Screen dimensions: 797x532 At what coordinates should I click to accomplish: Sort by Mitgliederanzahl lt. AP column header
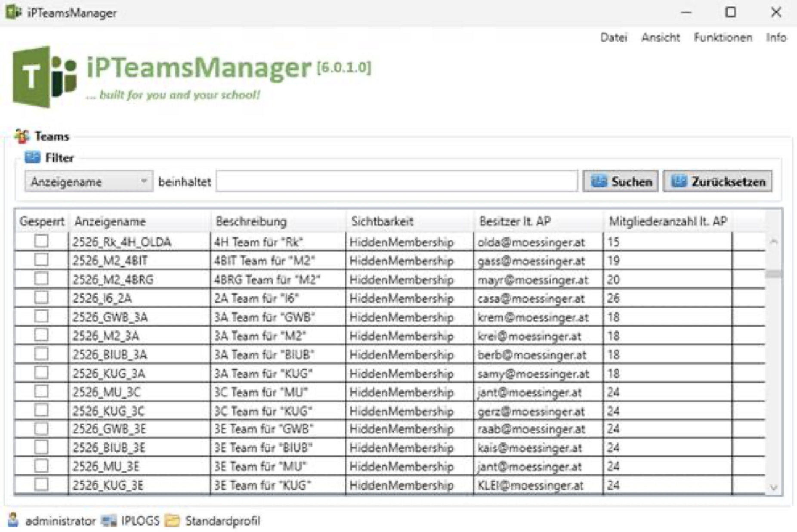click(667, 222)
